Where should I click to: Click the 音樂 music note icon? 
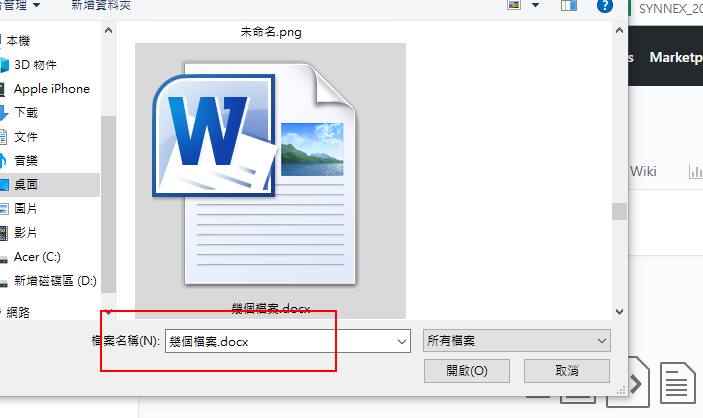pos(3,161)
